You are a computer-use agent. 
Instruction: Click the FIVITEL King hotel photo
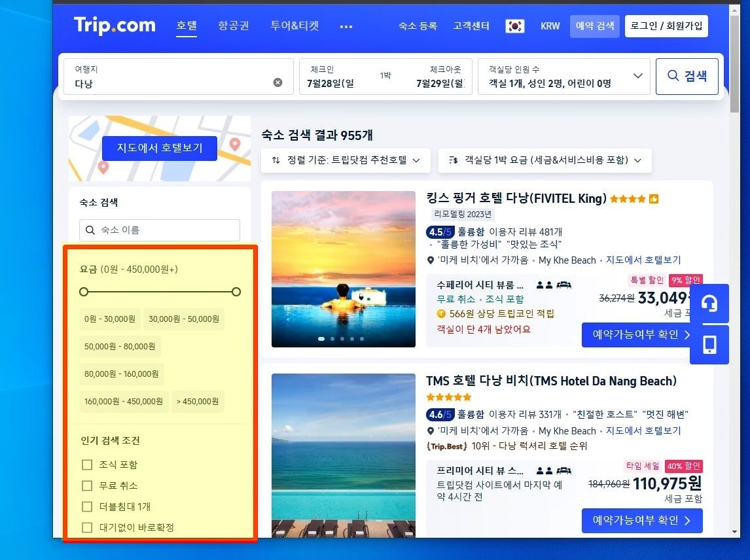[x=344, y=270]
